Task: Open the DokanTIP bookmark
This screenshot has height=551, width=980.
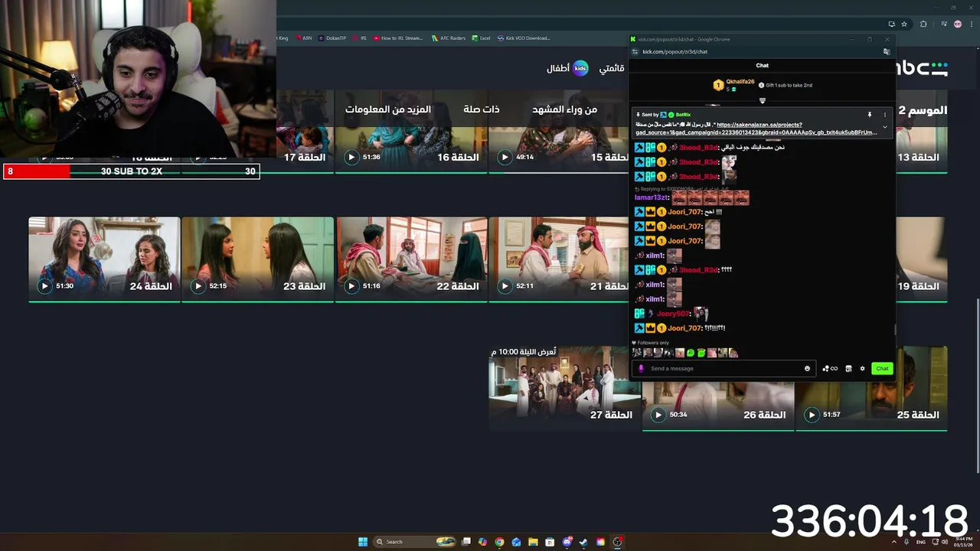Action: (x=332, y=38)
